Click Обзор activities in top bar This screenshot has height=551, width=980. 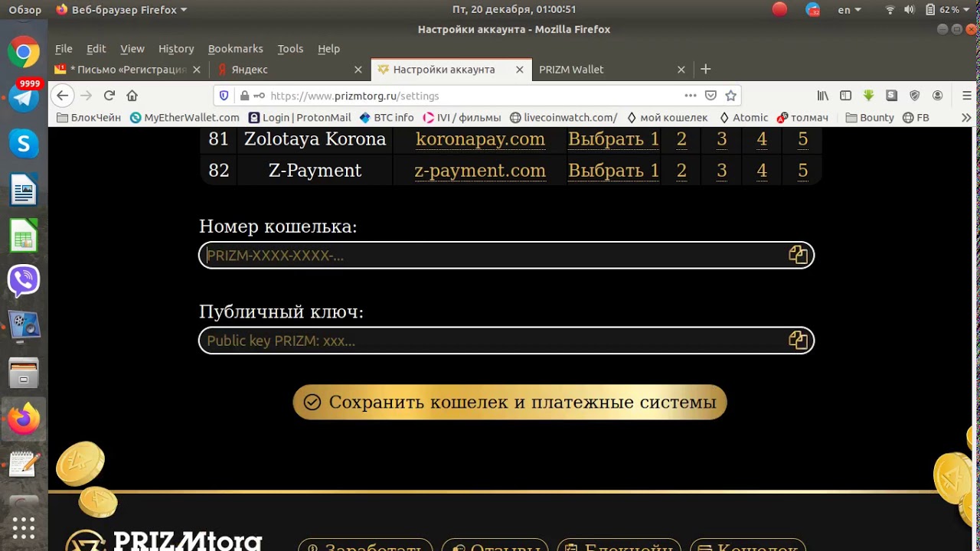pos(25,10)
